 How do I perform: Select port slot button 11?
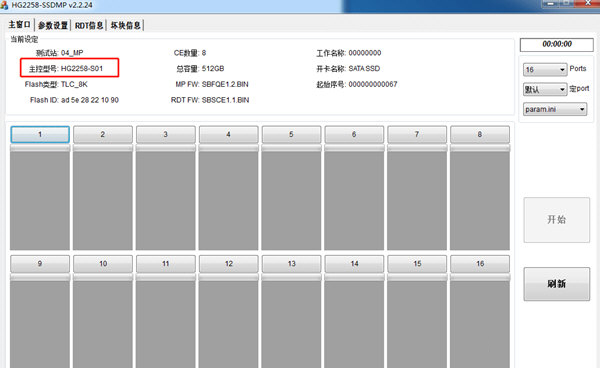[x=166, y=264]
